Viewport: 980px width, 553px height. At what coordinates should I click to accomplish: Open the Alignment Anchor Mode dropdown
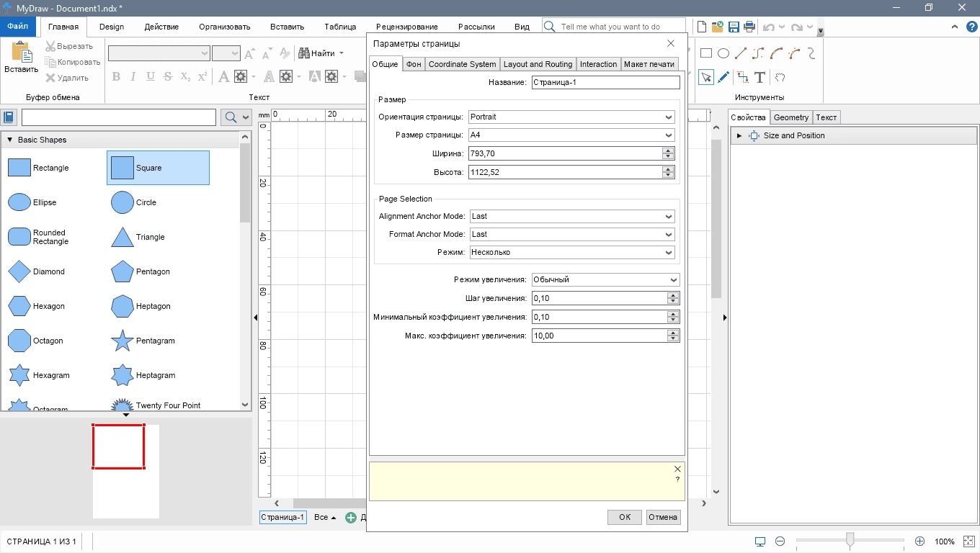coord(572,216)
